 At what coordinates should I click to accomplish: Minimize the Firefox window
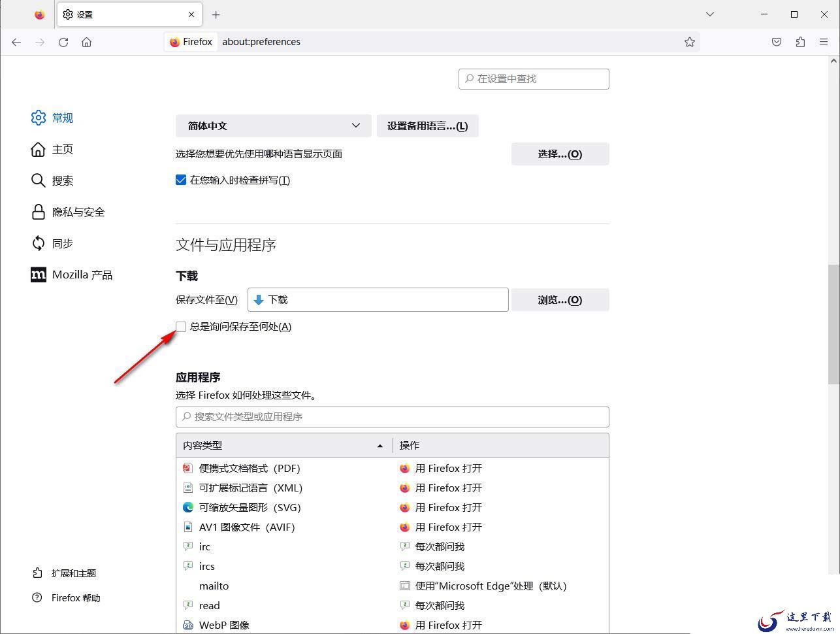pos(764,14)
